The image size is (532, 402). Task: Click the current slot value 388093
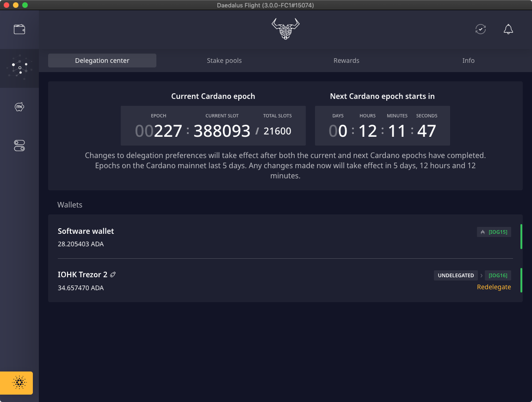222,131
